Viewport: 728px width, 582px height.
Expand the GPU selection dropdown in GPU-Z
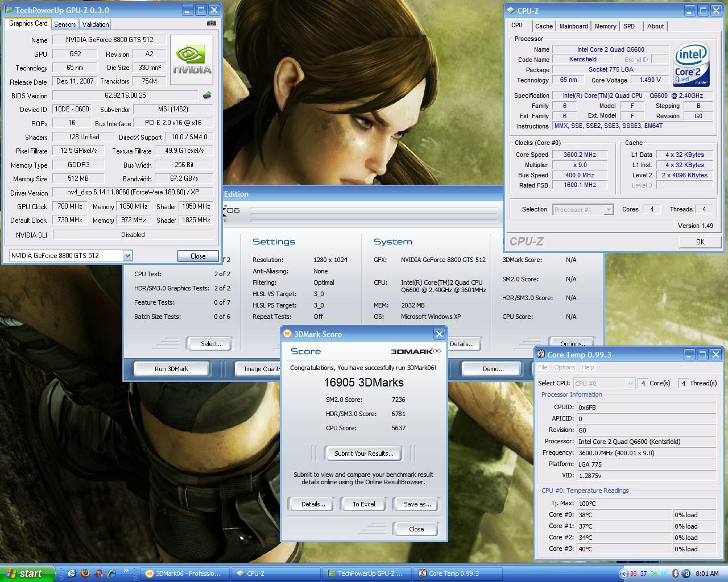pyautogui.click(x=127, y=256)
